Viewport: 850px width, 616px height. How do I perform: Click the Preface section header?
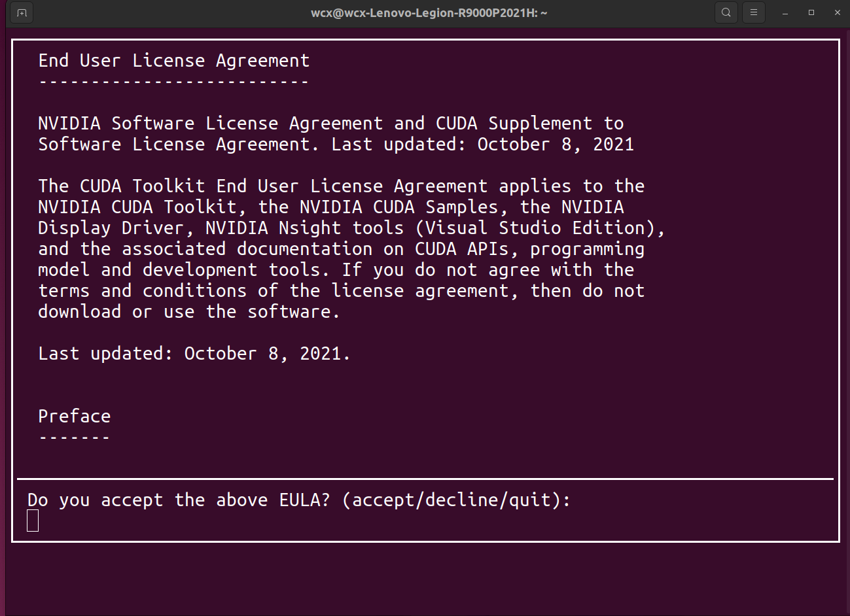pyautogui.click(x=74, y=415)
